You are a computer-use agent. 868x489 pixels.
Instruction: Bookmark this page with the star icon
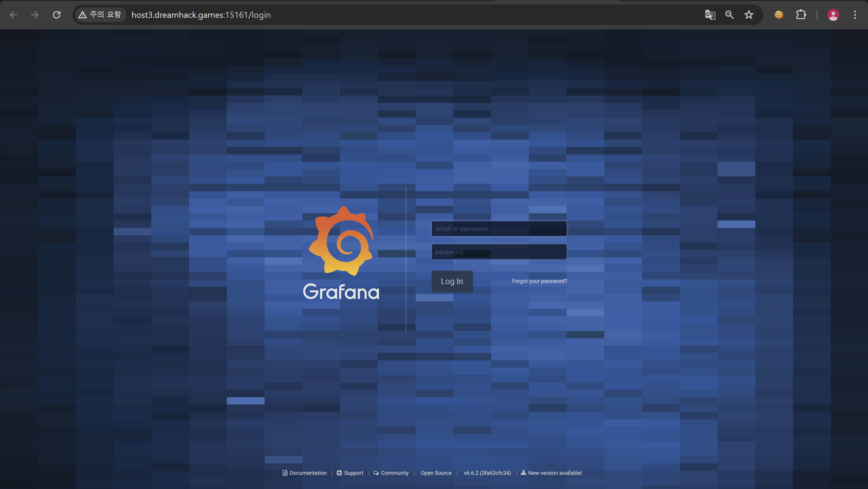point(749,15)
